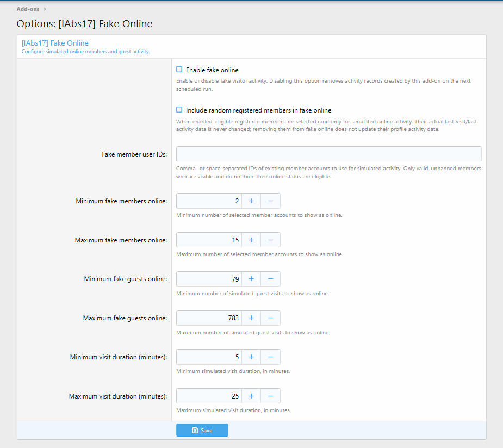
Task: Click plus icon for Maximum fake members online
Action: (x=251, y=240)
